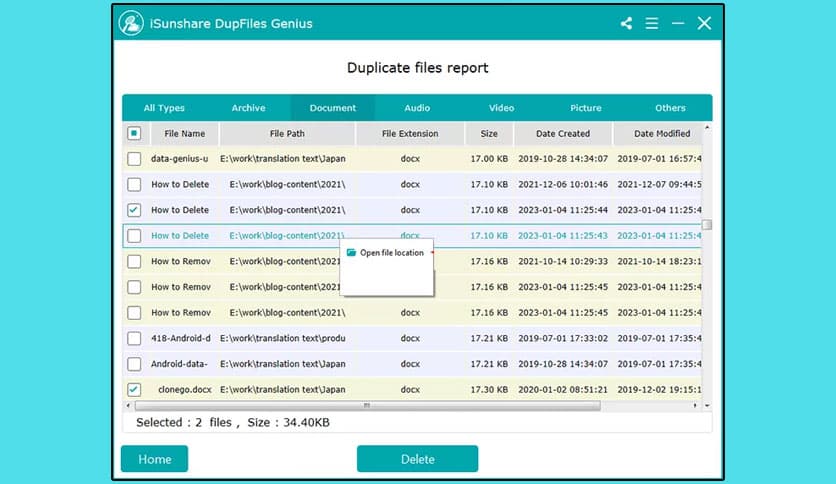
Task: Switch to the Others tab
Action: click(x=670, y=108)
